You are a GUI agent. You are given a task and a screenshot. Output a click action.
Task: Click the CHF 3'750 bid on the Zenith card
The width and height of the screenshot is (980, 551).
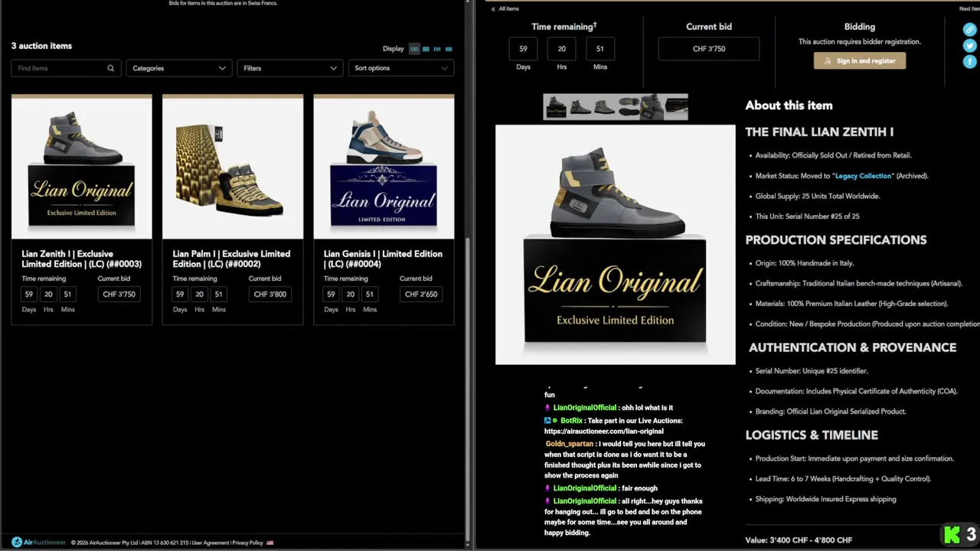point(119,294)
